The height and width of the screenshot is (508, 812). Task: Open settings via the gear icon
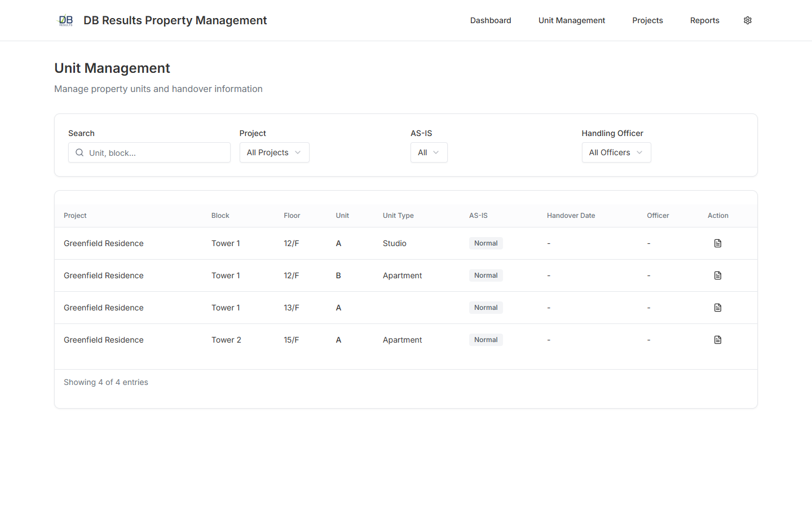pos(748,20)
